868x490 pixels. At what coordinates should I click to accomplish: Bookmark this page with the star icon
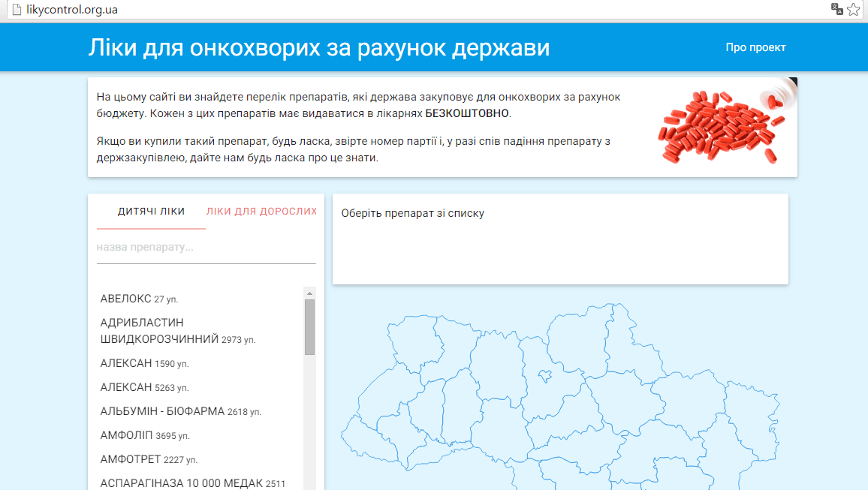click(854, 10)
